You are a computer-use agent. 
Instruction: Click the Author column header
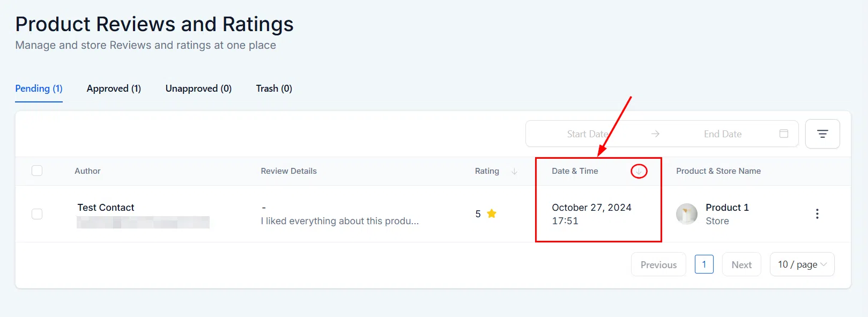point(87,171)
